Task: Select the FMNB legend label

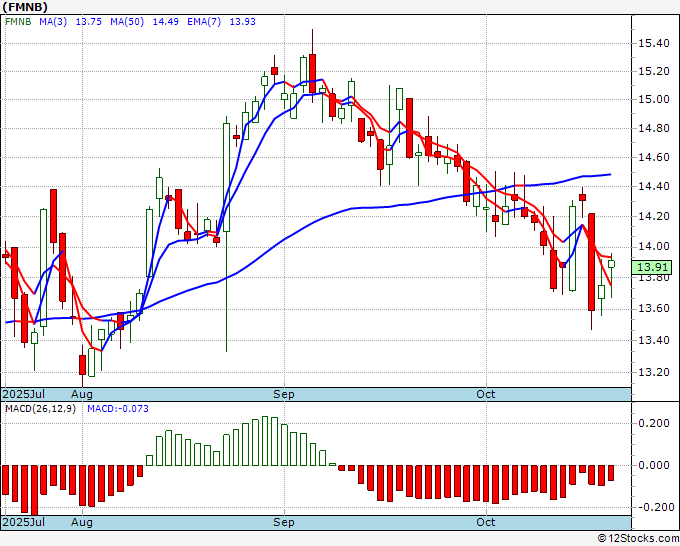Action: pyautogui.click(x=18, y=22)
